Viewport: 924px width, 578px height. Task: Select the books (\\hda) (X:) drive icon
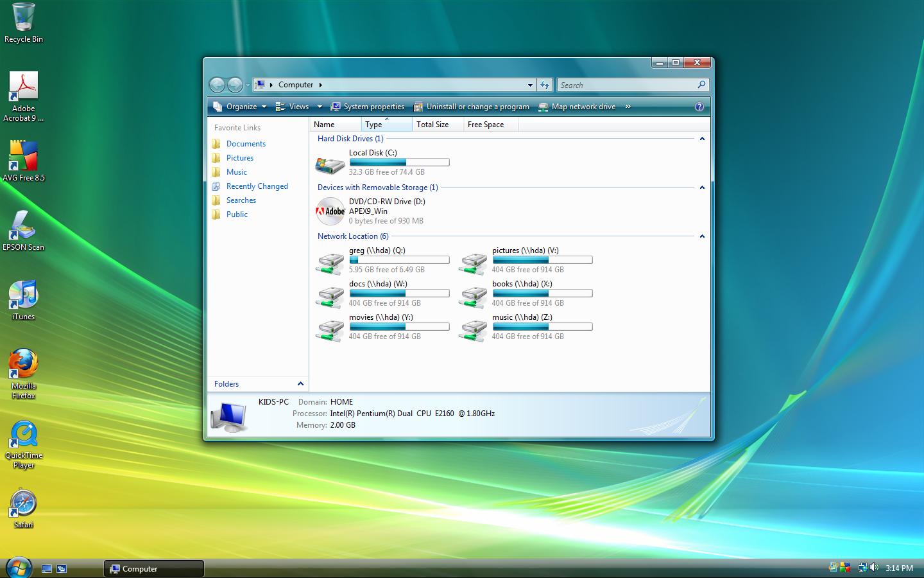coord(473,295)
